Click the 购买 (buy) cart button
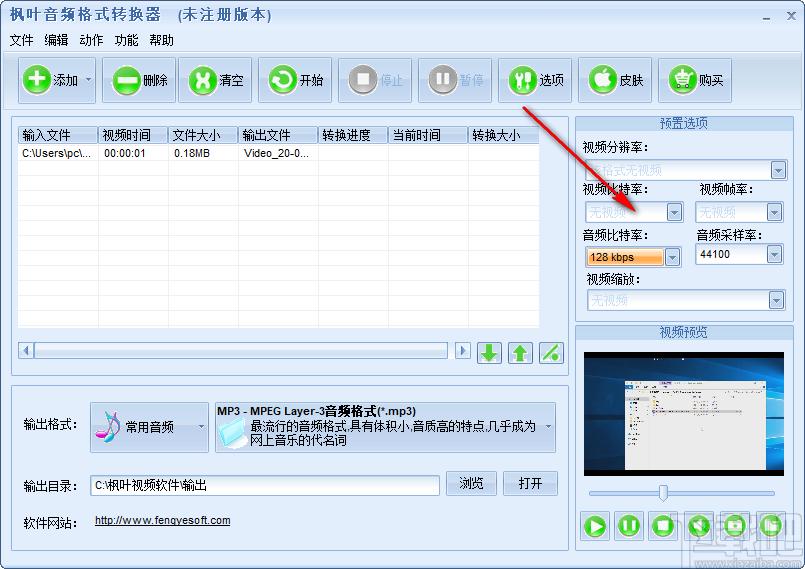This screenshot has width=805, height=569. 695,80
